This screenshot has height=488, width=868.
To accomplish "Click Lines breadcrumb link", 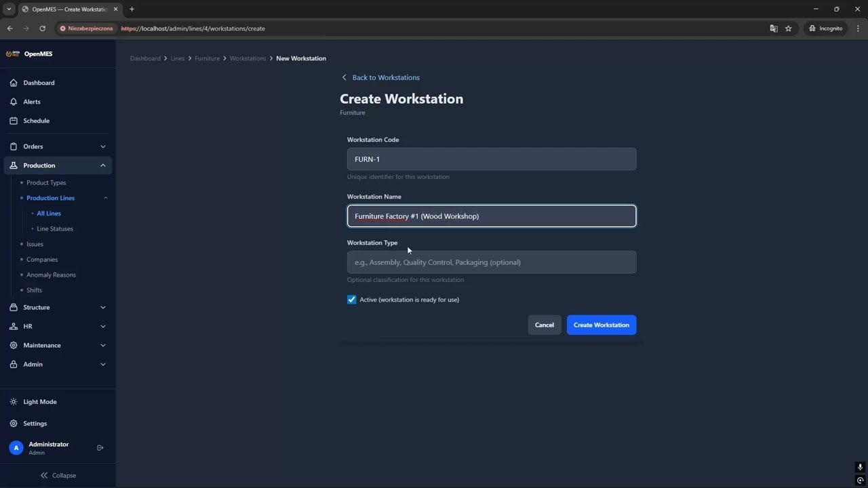I will 178,58.
